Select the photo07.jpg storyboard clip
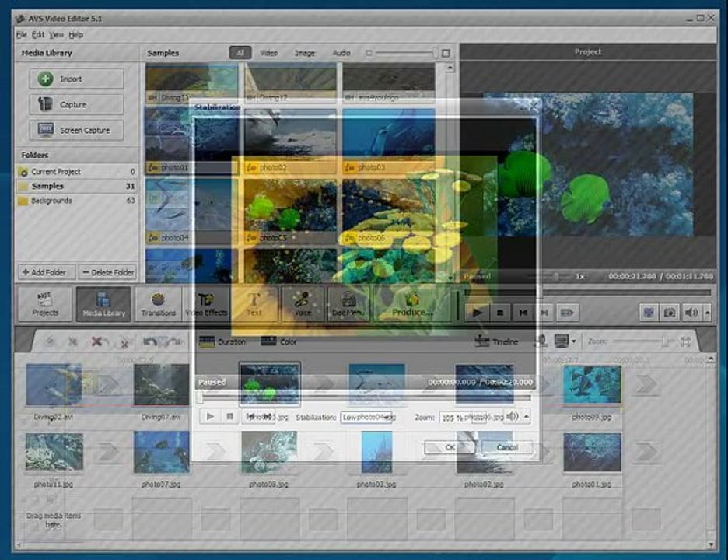The width and height of the screenshot is (728, 560). [x=161, y=453]
